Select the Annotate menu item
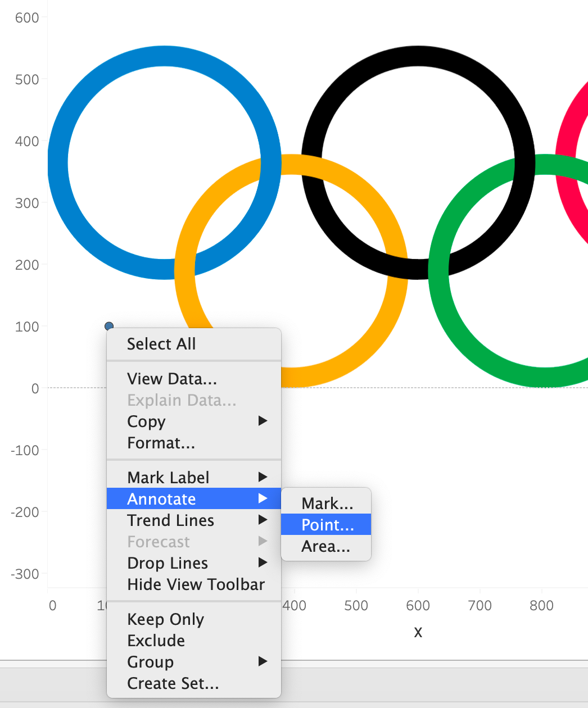This screenshot has width=588, height=708. (194, 499)
